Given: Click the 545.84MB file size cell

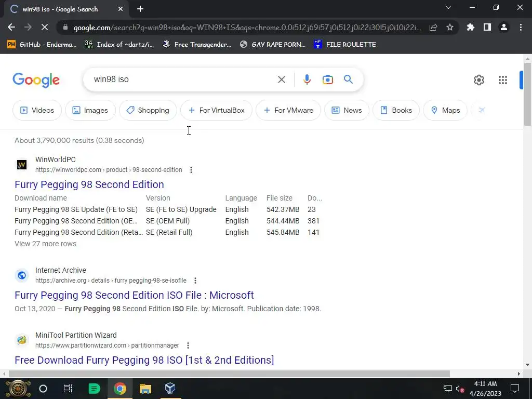Looking at the screenshot, I should [283, 232].
